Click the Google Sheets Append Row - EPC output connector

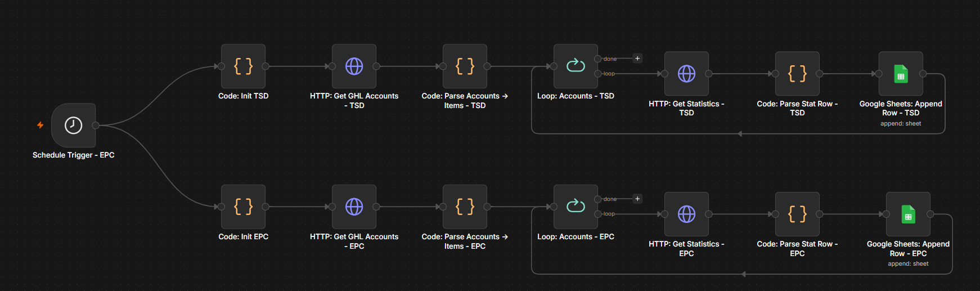pos(930,214)
